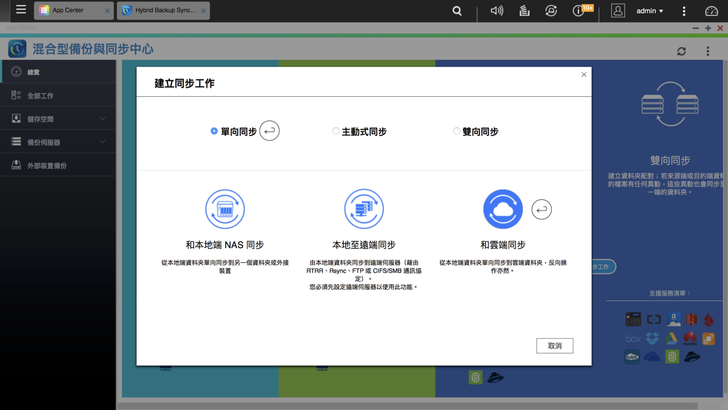
Task: Open 外部裝置備份 in the sidebar
Action: (47, 165)
